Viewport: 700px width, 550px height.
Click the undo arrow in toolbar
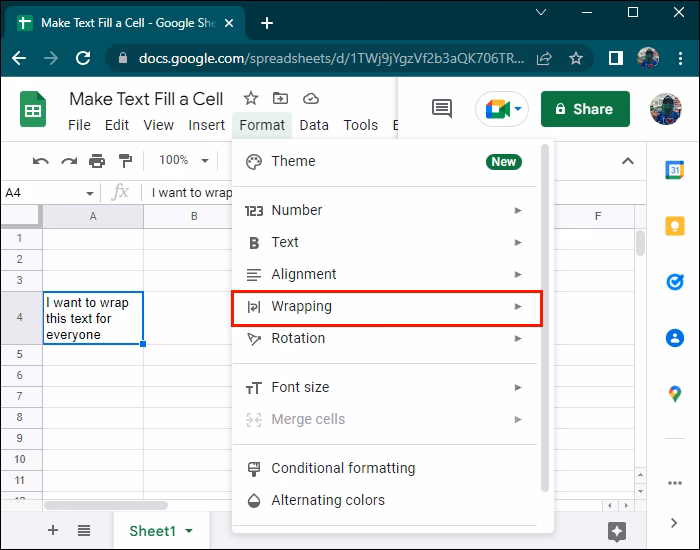click(x=41, y=160)
